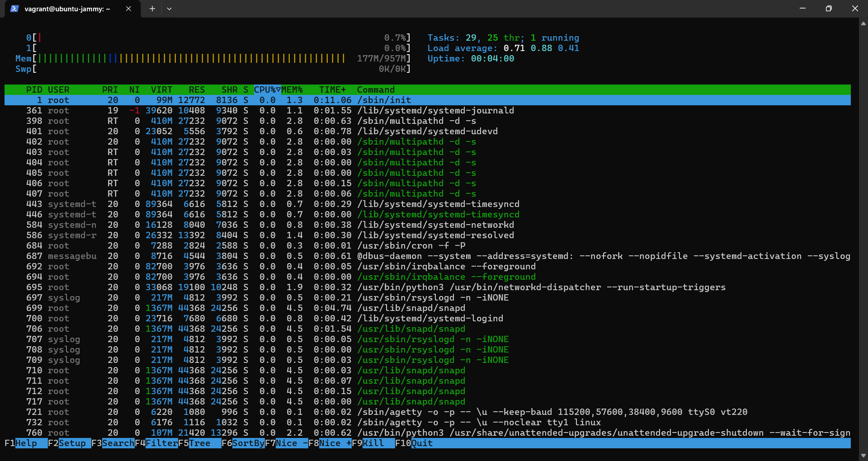Open the new tab plus icon
Viewport: 868px width, 461px height.
click(152, 9)
